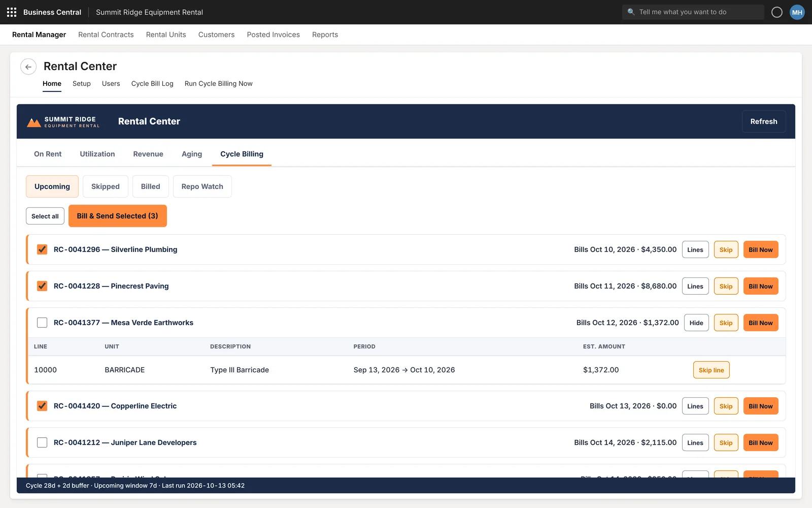This screenshot has height=508, width=812.
Task: Open the Cycle Bill Log action
Action: click(152, 84)
